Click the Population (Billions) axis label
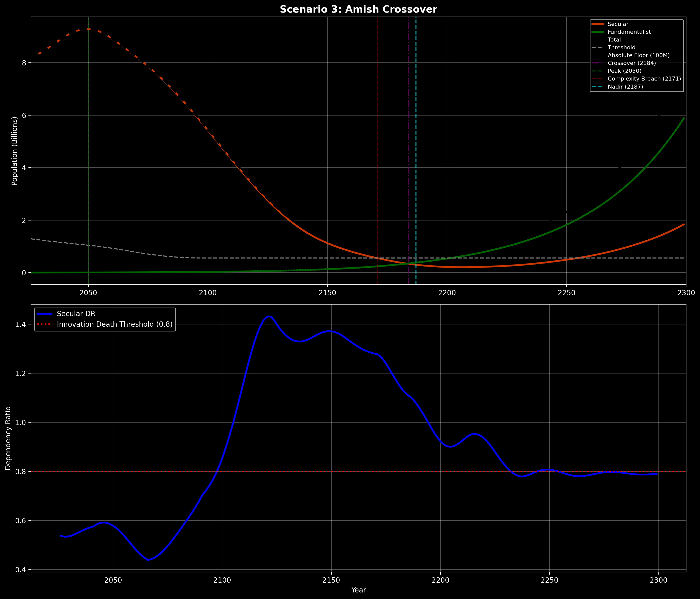The image size is (700, 599). 15,151
